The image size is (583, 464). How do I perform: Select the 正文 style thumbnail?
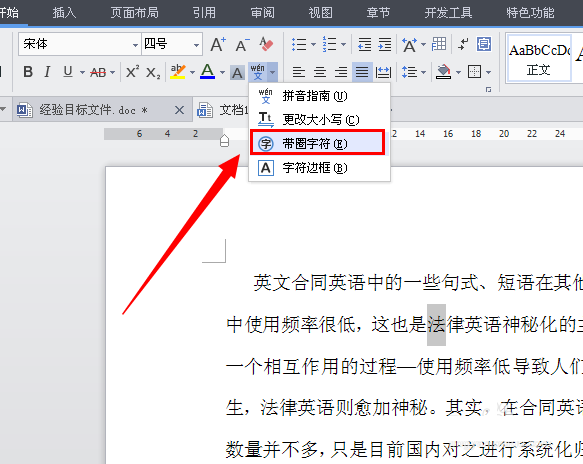pos(538,58)
